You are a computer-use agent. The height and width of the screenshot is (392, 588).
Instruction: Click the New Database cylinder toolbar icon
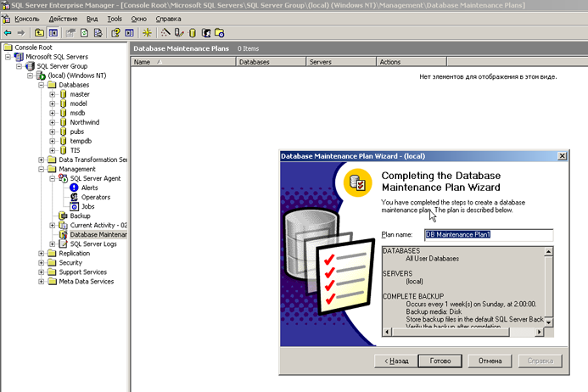point(192,33)
